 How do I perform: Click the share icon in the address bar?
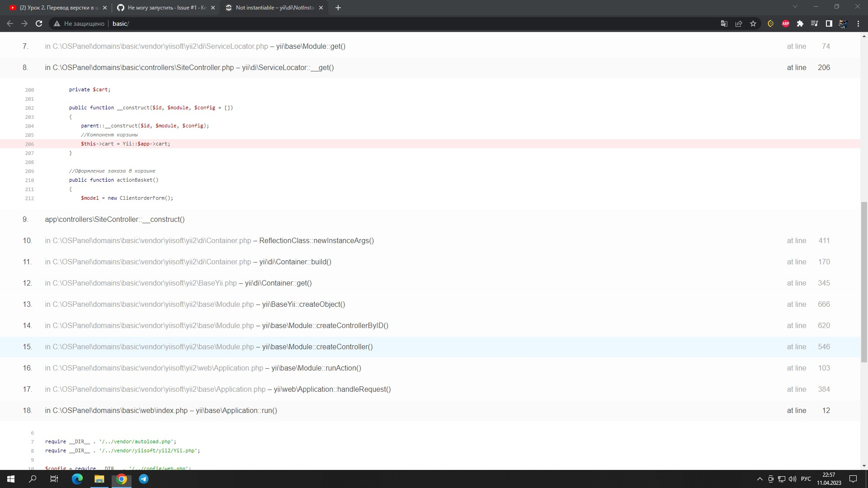point(739,23)
